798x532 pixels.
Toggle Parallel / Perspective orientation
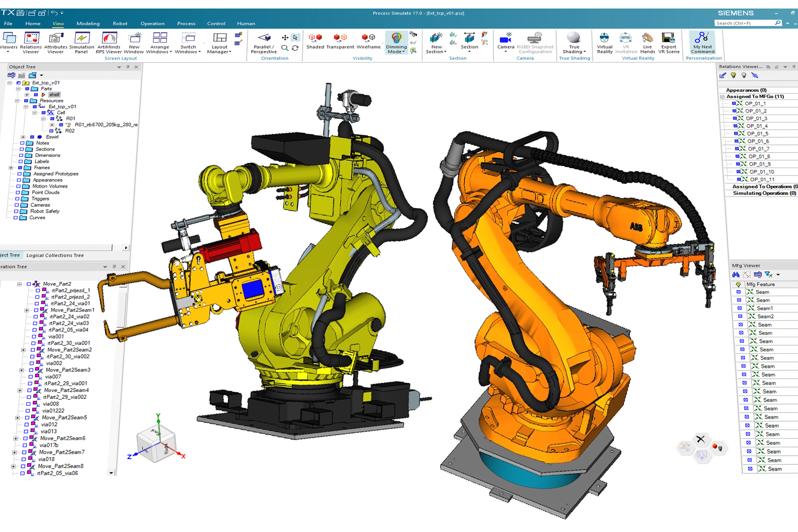click(264, 43)
